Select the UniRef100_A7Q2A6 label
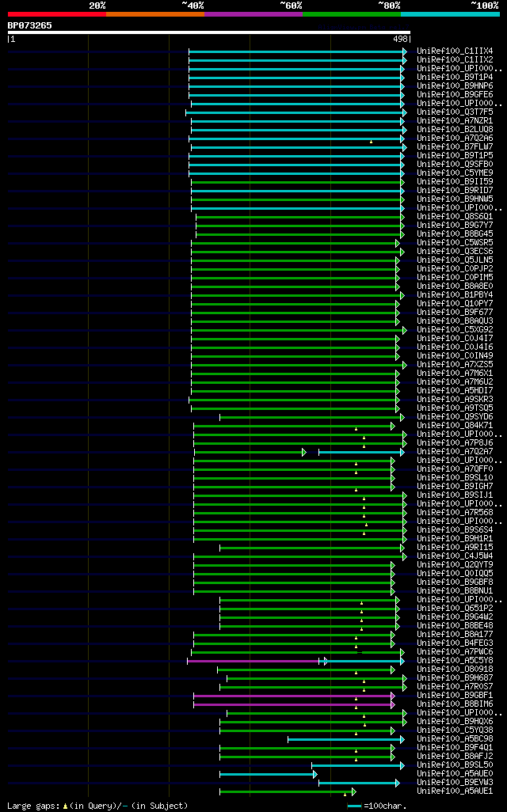This screenshot has width=507, height=812. click(x=456, y=138)
